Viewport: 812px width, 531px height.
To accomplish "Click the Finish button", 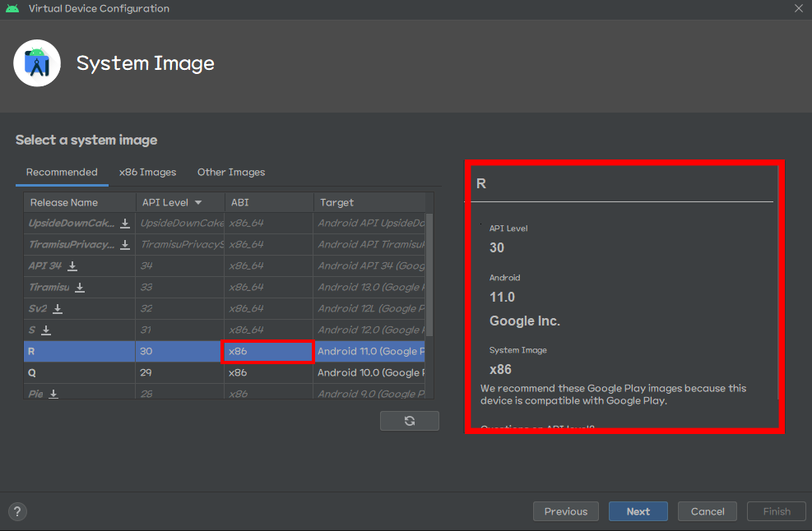I will coord(777,511).
